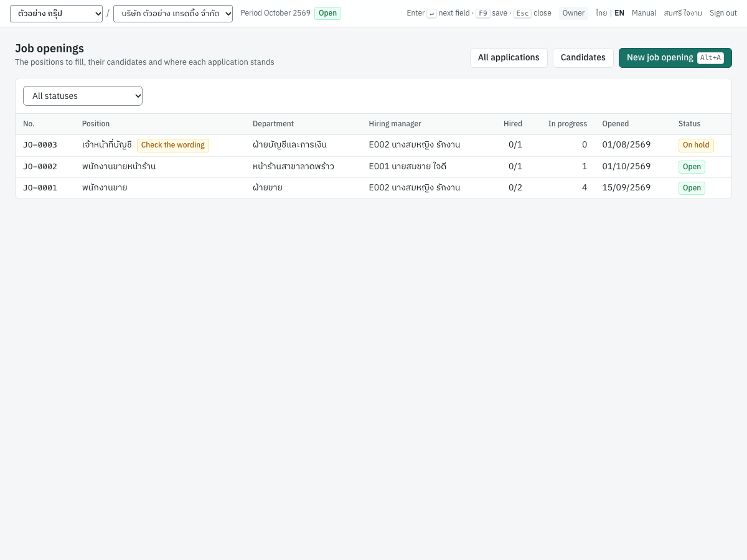The height and width of the screenshot is (560, 747).
Task: Click hiring manager E001 นายสมชาย ใจดี
Action: [x=408, y=167]
